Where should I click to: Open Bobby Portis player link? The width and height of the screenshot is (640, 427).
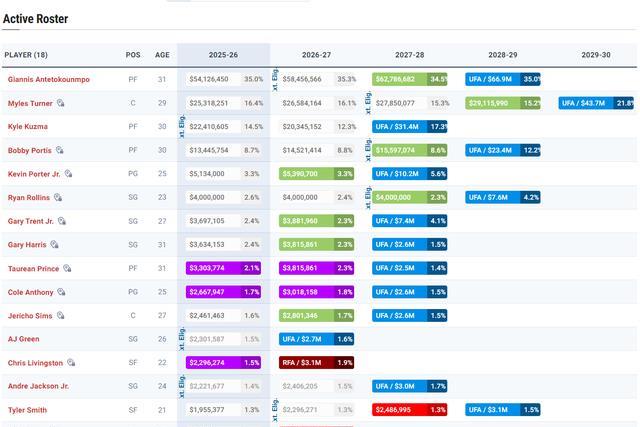click(x=30, y=150)
